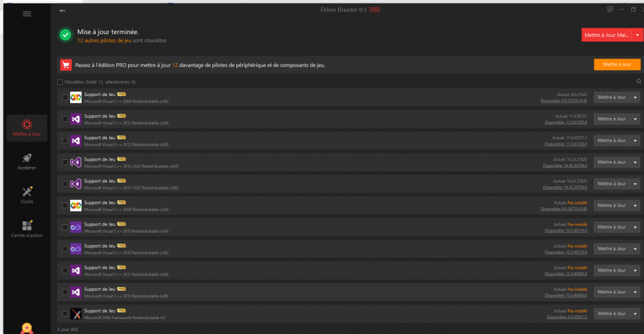Click the red Mettre à Jour Mai button

(x=607, y=35)
